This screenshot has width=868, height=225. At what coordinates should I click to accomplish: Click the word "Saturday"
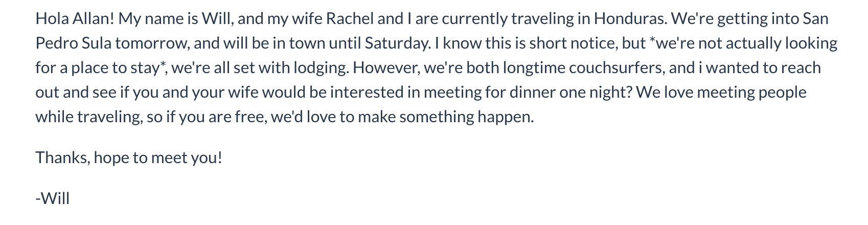click(397, 43)
